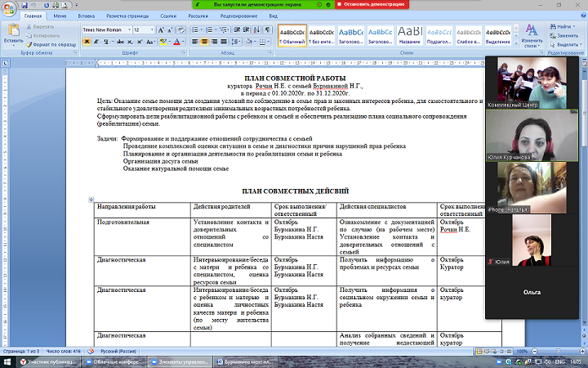Viewport: 588px width, 368px height.
Task: Open Change Styles (Изменить стили) menu
Action: [532, 36]
